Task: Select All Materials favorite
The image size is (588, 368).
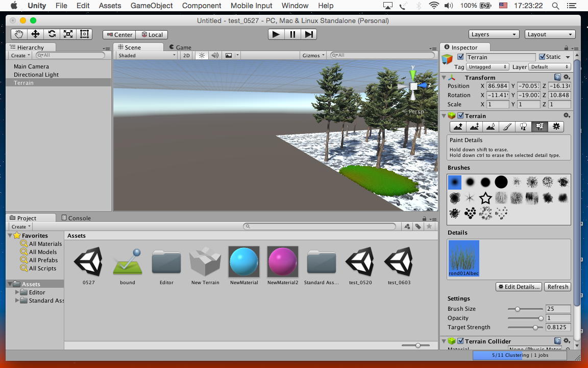Action: tap(41, 244)
